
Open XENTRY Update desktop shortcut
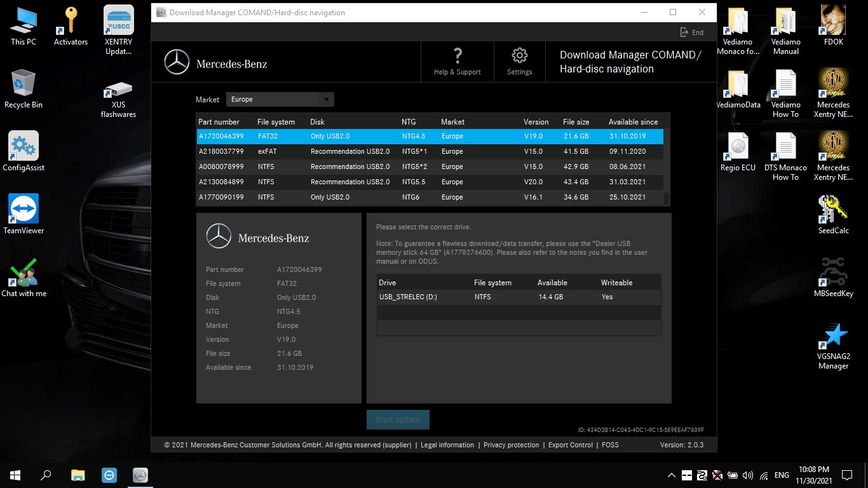click(x=118, y=21)
